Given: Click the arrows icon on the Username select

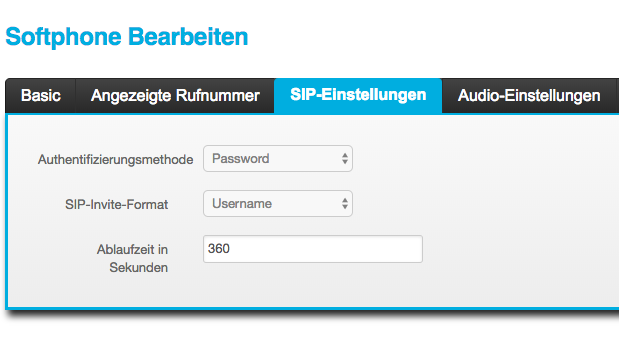Looking at the screenshot, I should click(345, 204).
